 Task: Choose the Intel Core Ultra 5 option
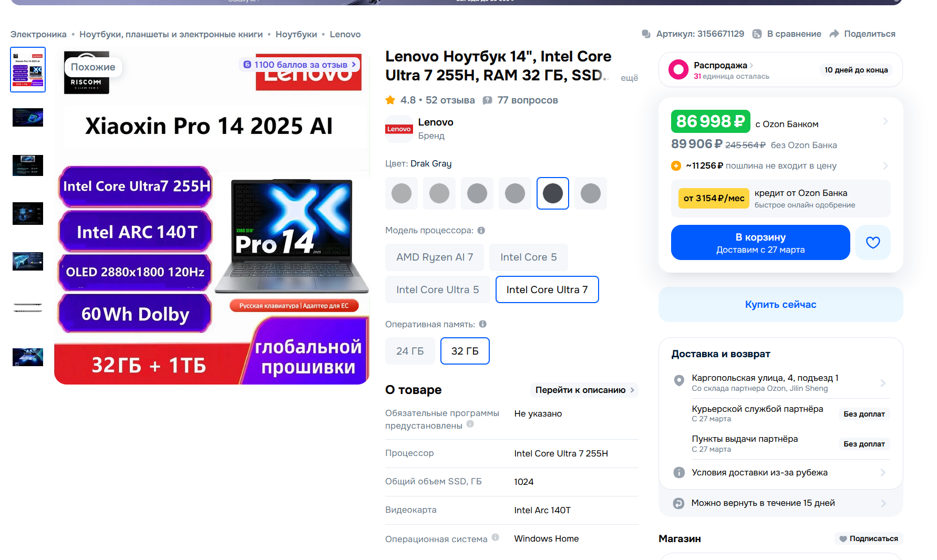(x=437, y=289)
